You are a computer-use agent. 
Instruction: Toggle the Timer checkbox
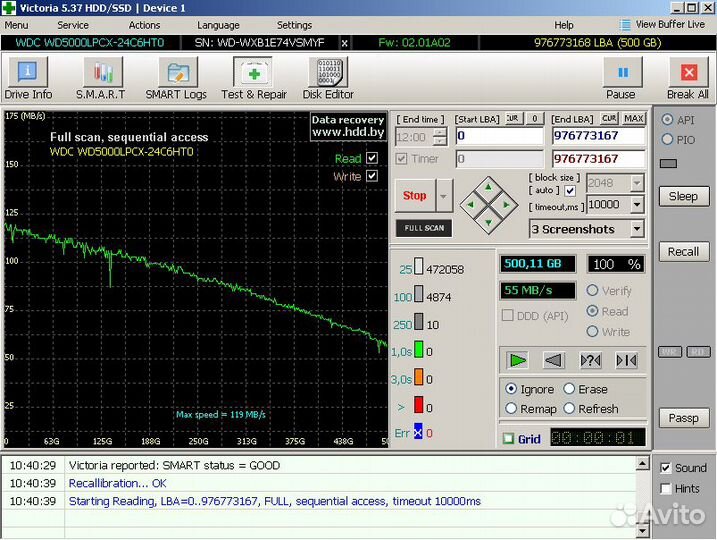(401, 159)
